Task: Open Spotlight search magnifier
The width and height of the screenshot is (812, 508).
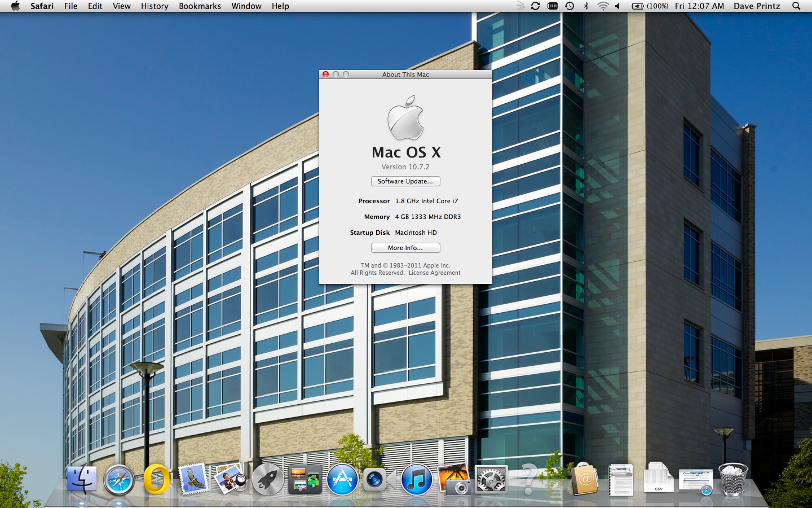Action: [796, 6]
